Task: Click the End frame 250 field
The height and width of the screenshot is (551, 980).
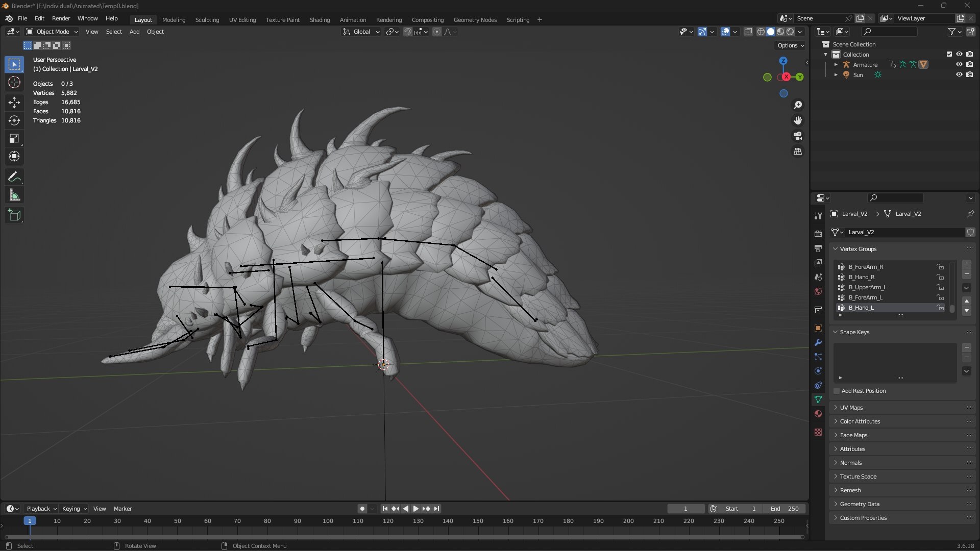Action: (785, 509)
